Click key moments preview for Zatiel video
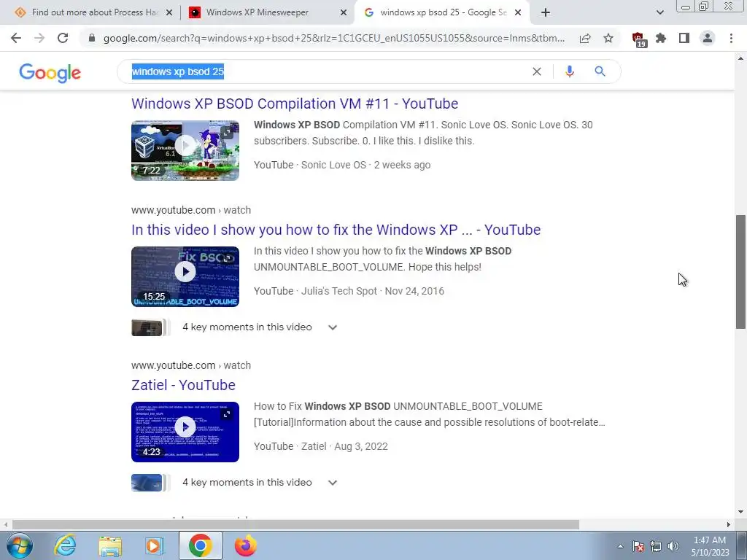 (x=150, y=483)
